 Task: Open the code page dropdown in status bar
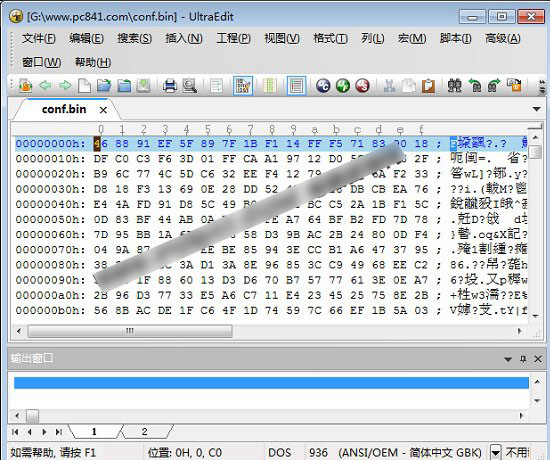tap(495, 452)
